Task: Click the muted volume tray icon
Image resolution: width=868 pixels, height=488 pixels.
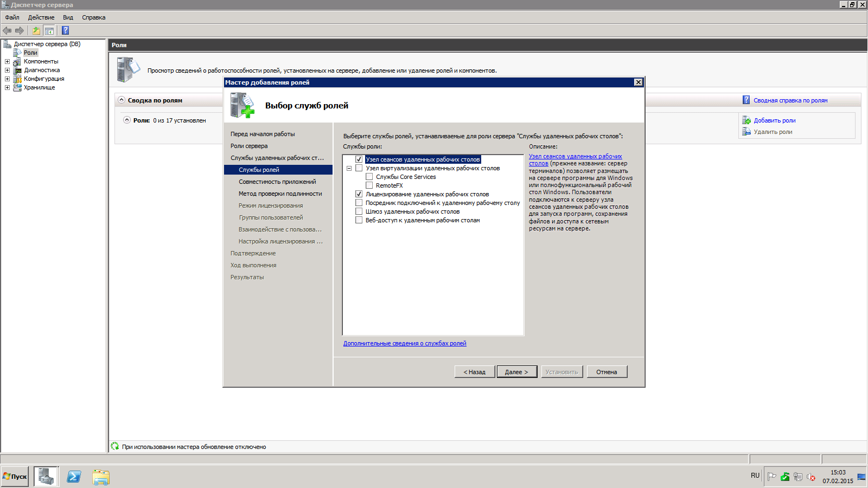Action: pyautogui.click(x=811, y=477)
